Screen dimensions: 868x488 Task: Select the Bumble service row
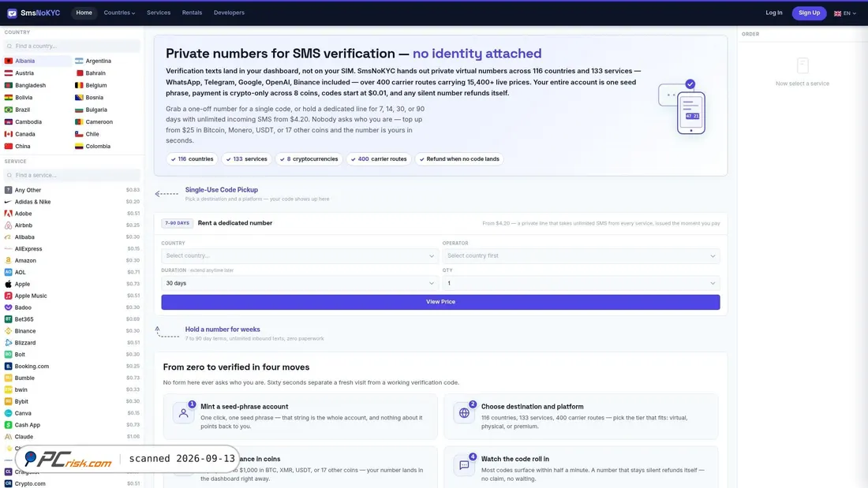click(x=72, y=378)
